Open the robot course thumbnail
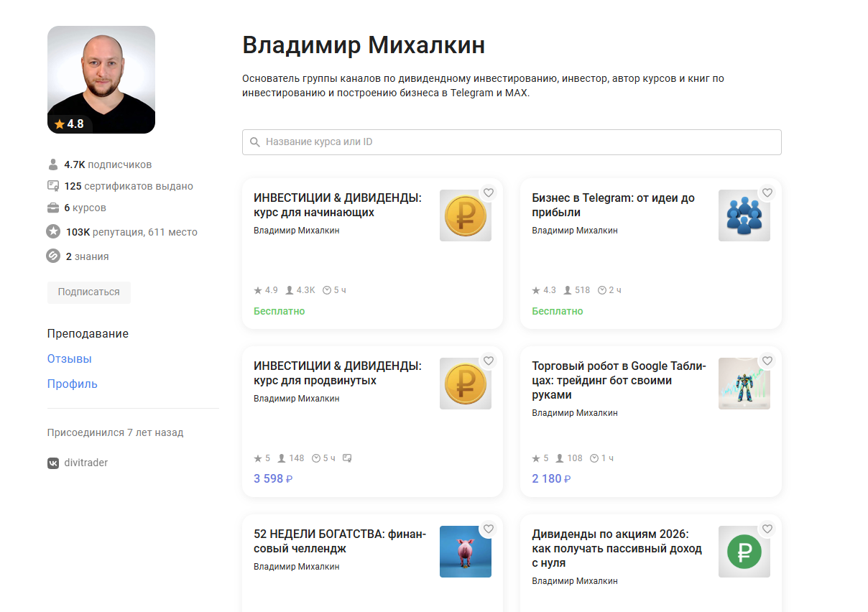This screenshot has height=612, width=868. point(744,384)
